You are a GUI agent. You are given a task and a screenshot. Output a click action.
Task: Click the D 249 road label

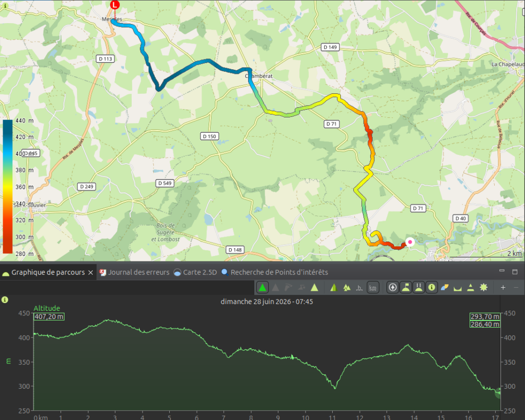pos(87,187)
